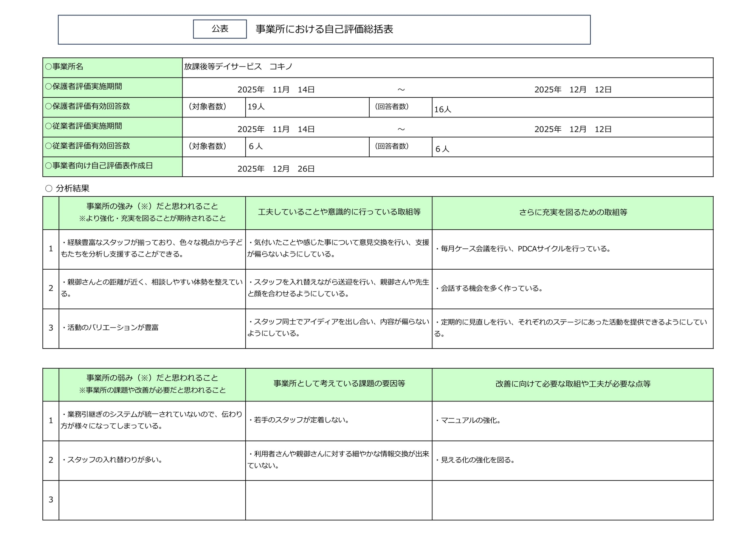756x534 pixels.
Task: Click header さらに充実を図るための取組等
Action: [x=572, y=213]
